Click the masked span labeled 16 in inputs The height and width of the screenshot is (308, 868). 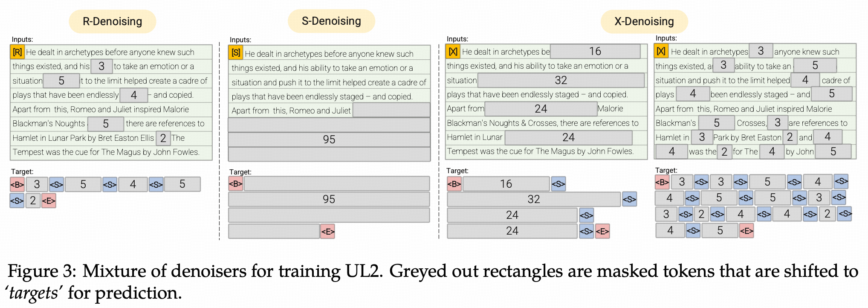coord(595,51)
